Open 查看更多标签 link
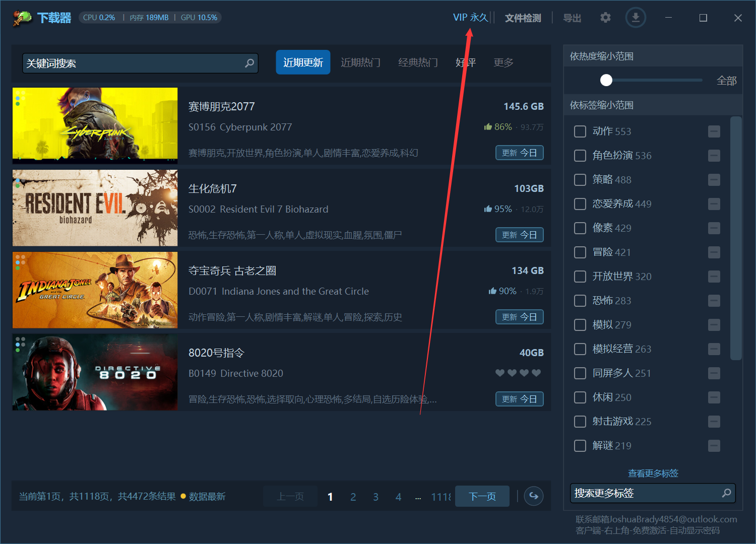The height and width of the screenshot is (544, 756). point(653,473)
